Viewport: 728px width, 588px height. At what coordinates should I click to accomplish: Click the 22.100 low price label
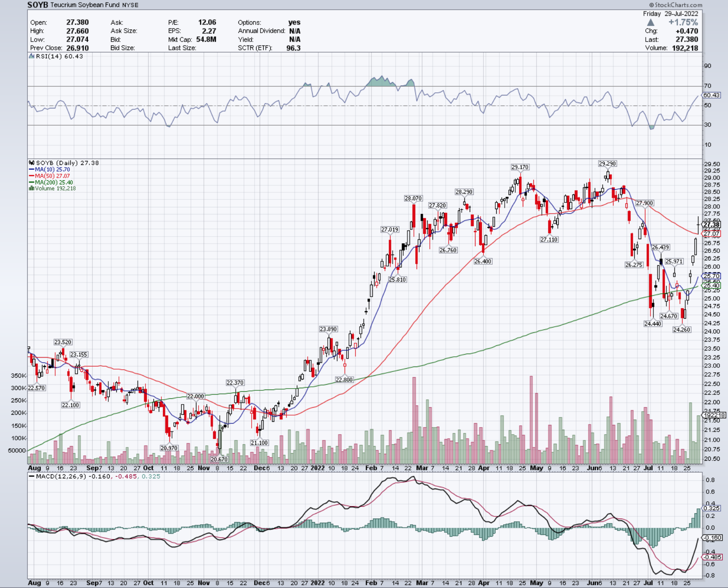70,405
